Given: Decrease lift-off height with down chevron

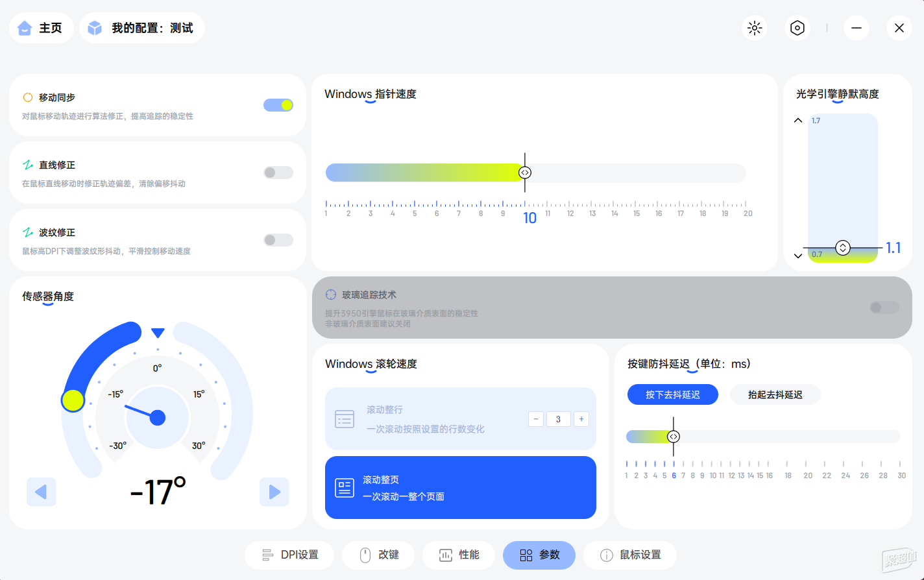Looking at the screenshot, I should coord(798,256).
